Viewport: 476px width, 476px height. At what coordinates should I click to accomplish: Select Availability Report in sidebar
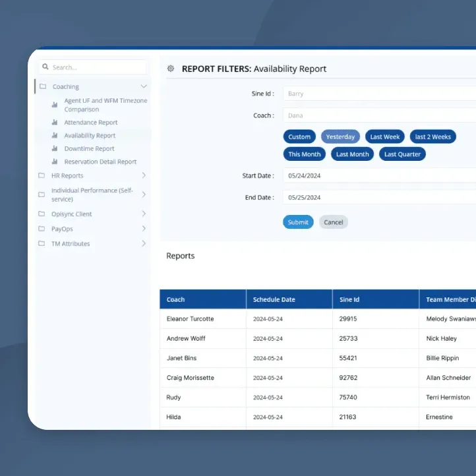(90, 135)
